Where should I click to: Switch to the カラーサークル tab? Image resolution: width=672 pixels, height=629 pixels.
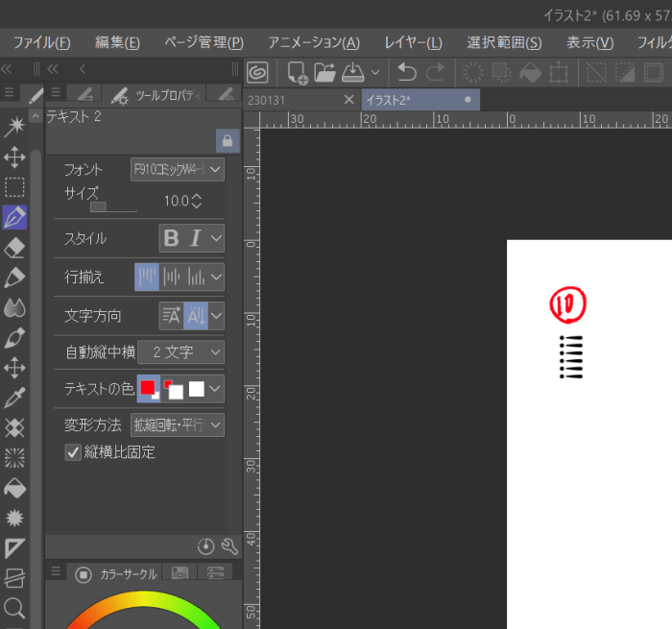(115, 574)
